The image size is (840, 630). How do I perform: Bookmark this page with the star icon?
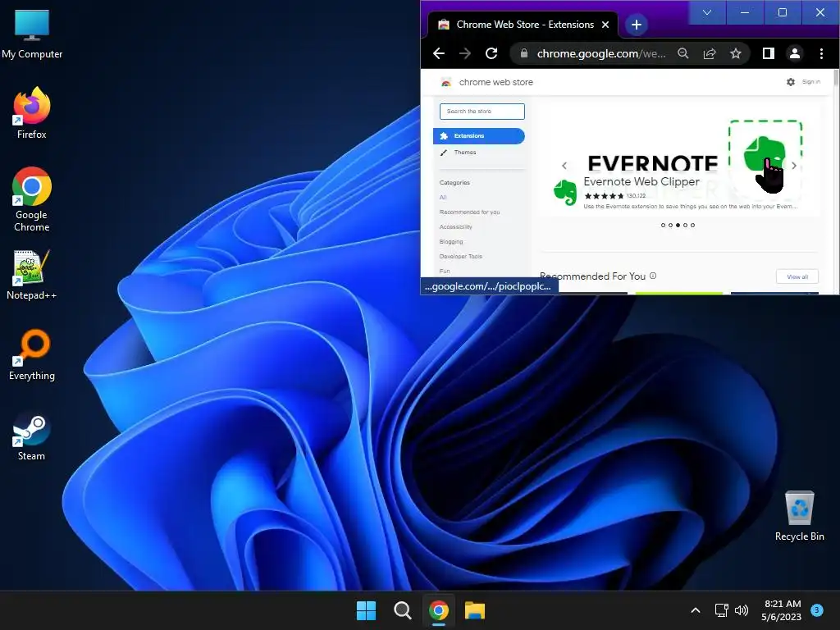pyautogui.click(x=736, y=53)
